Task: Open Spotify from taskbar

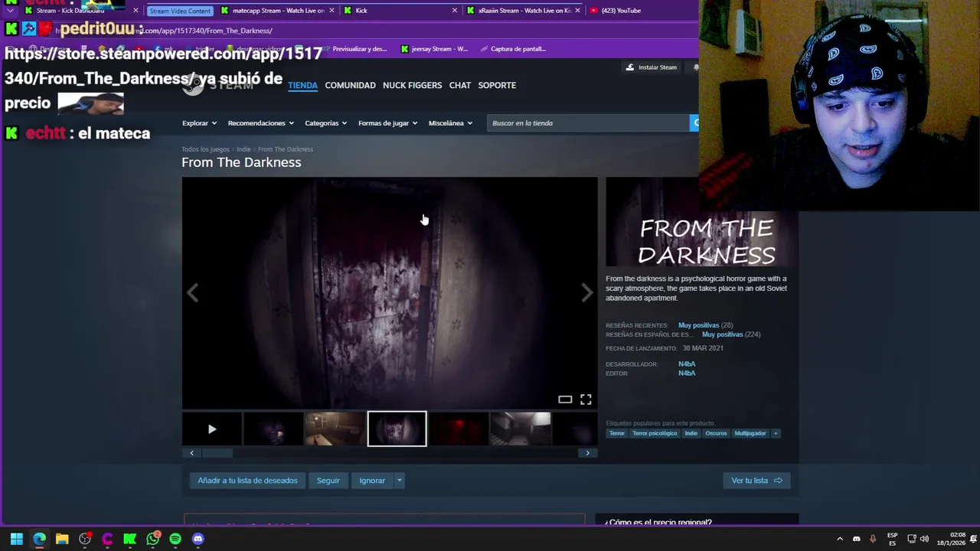Action: click(175, 539)
